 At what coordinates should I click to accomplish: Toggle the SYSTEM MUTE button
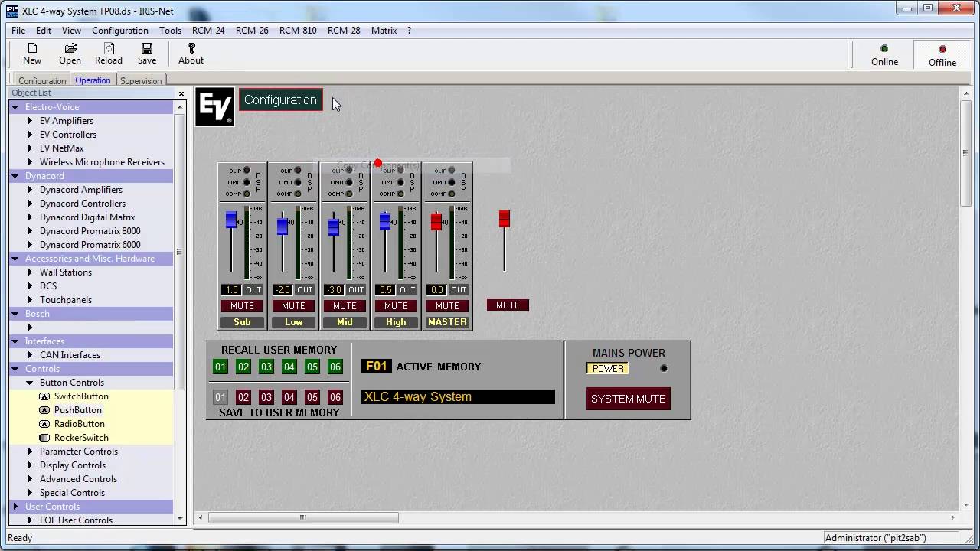tap(629, 399)
